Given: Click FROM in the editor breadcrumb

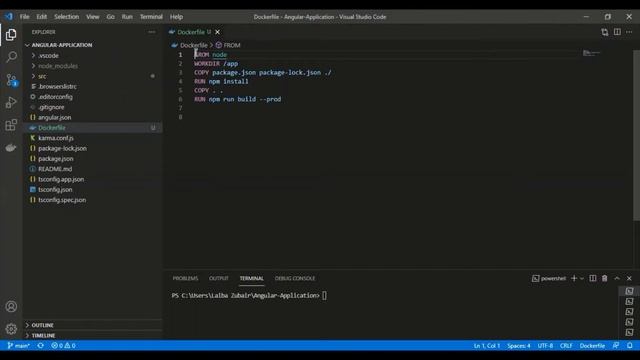Looking at the screenshot, I should (232, 45).
